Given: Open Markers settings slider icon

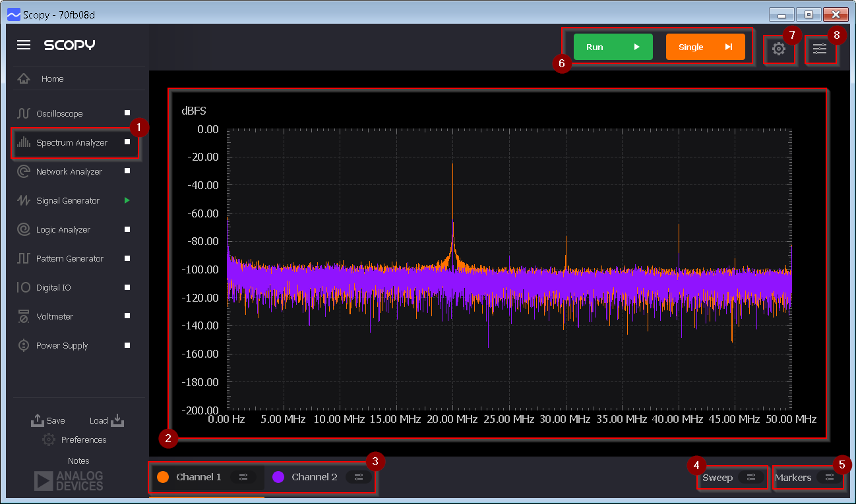Looking at the screenshot, I should pos(830,477).
